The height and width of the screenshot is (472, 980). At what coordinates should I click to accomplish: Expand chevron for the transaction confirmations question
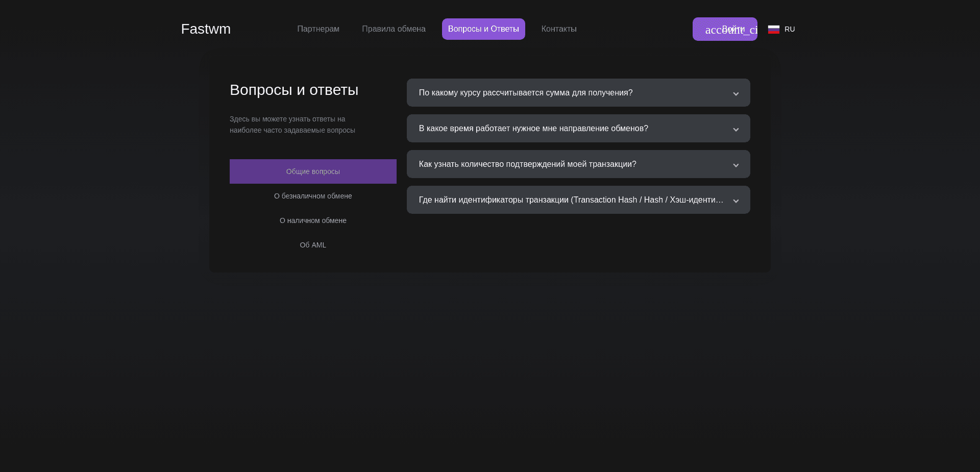736,165
